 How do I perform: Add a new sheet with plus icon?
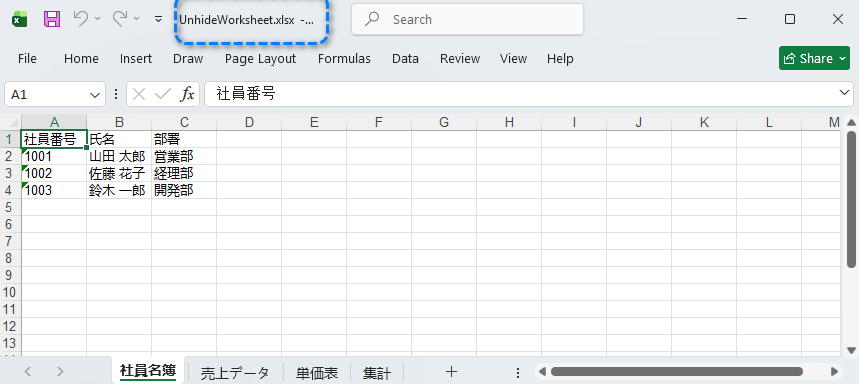click(451, 372)
